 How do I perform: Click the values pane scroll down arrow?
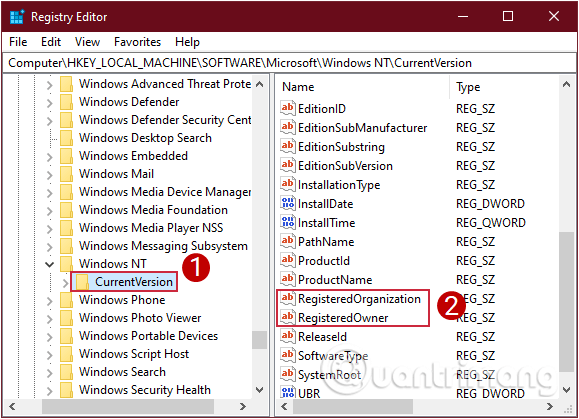[x=566, y=390]
